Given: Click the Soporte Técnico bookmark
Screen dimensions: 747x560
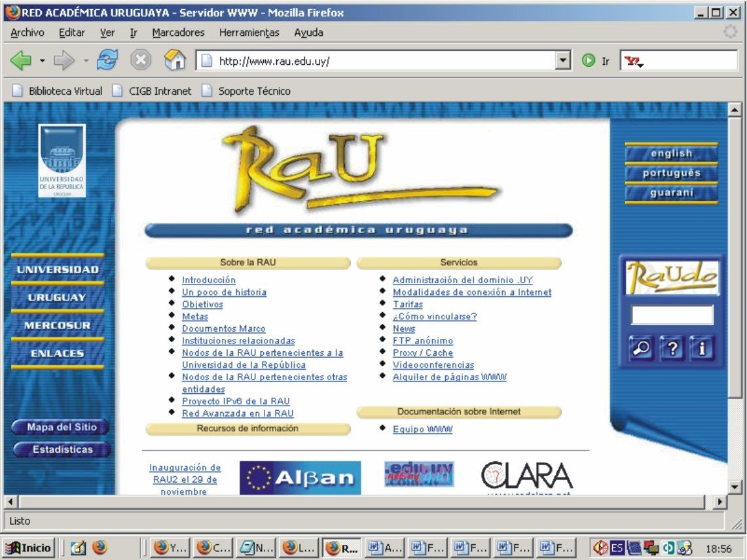Looking at the screenshot, I should pyautogui.click(x=246, y=91).
